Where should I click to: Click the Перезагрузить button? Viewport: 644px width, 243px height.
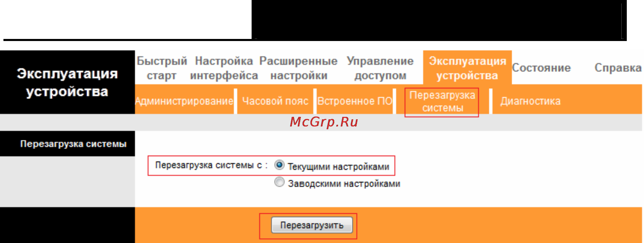pos(312,225)
